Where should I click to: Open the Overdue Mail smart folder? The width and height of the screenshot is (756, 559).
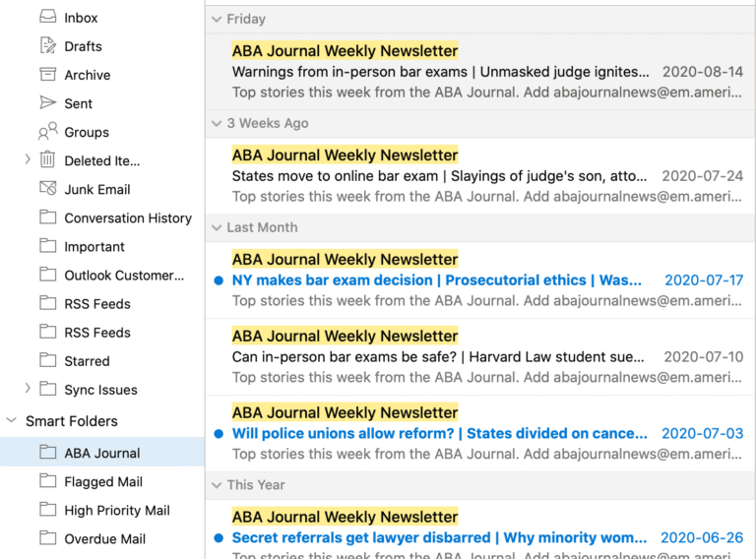(x=102, y=538)
